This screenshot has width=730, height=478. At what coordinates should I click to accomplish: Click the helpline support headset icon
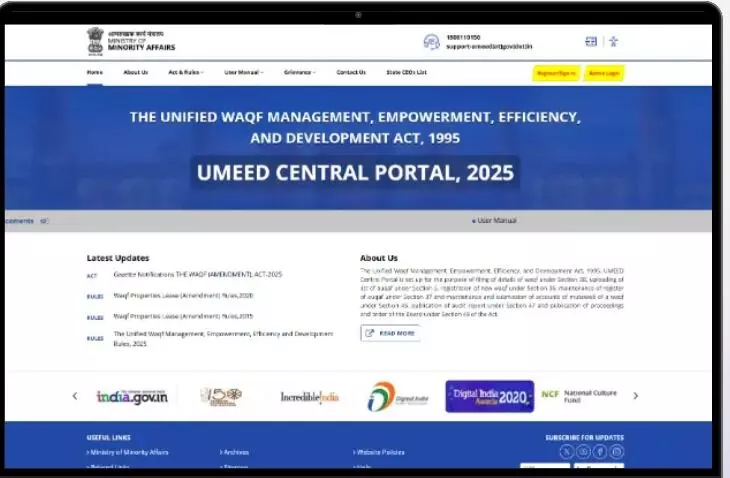coord(431,42)
